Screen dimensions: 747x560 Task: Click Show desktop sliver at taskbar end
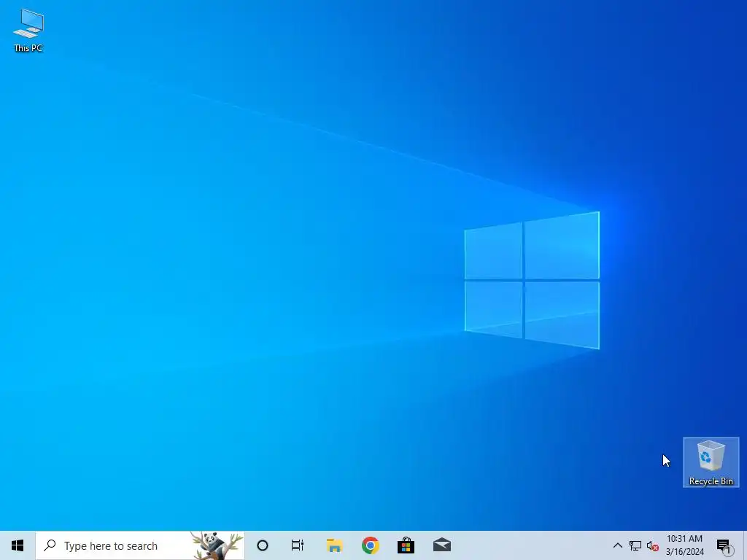coord(745,545)
